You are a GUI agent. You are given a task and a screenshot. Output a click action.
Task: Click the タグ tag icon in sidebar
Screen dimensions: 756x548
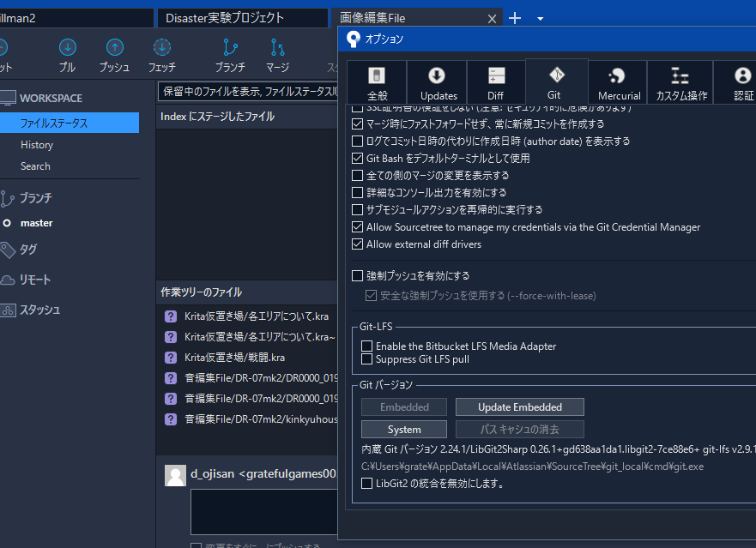pos(8,250)
